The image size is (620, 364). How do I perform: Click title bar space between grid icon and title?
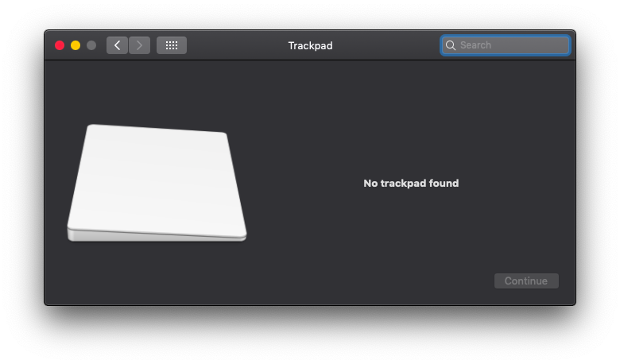[234, 45]
